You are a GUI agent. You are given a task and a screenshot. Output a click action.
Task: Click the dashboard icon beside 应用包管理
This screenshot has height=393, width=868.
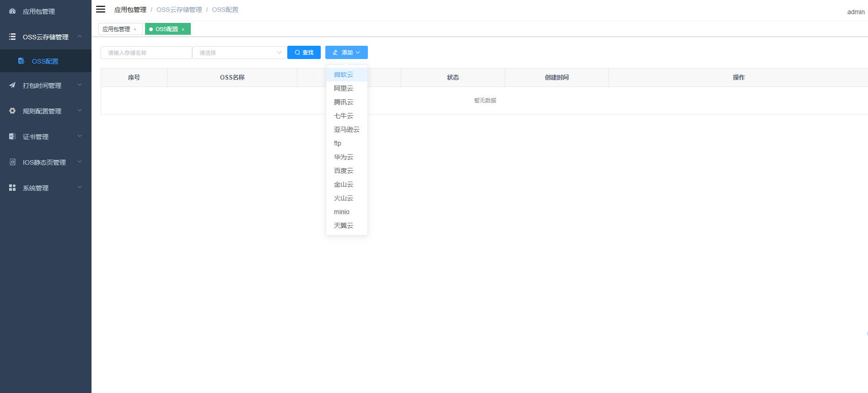tap(12, 11)
